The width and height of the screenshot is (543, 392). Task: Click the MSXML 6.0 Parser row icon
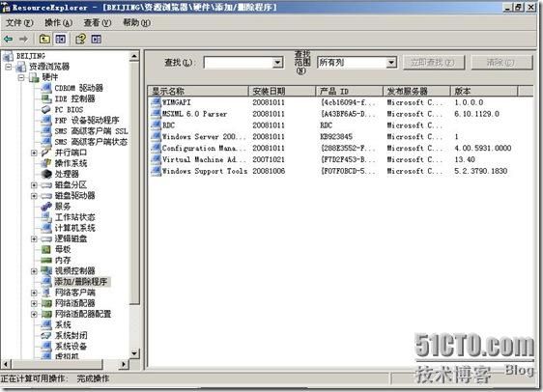(x=156, y=114)
